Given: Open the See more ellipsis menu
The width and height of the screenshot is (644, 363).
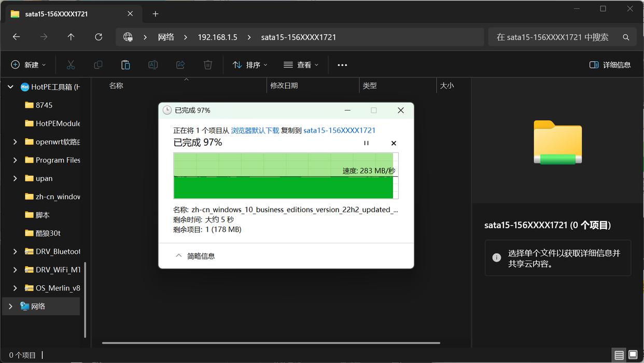Looking at the screenshot, I should (x=342, y=65).
